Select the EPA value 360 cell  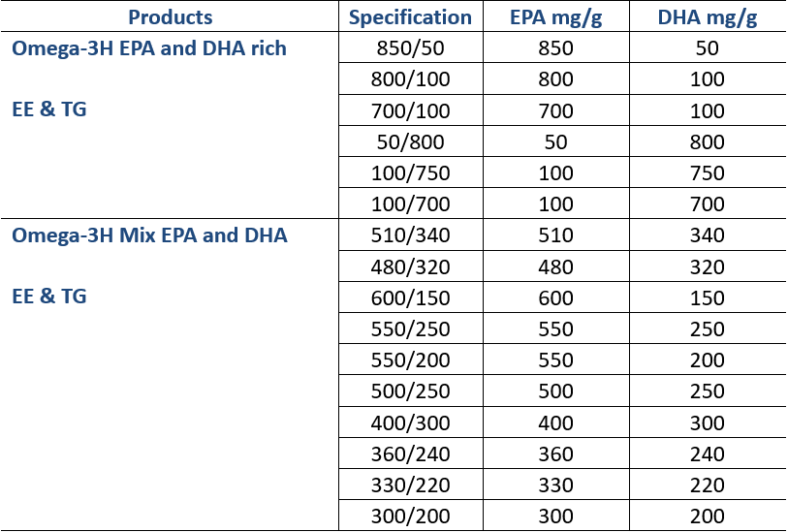(x=555, y=454)
